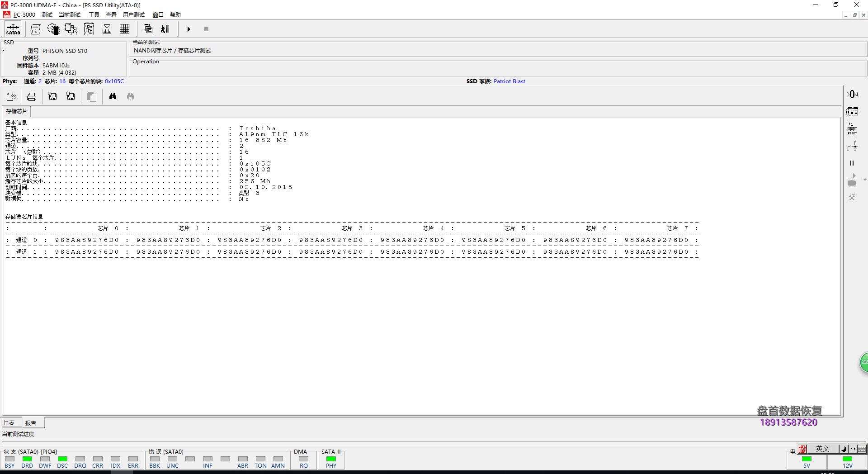This screenshot has width=868, height=474.
Task: Open the 工具 menu
Action: [x=94, y=15]
